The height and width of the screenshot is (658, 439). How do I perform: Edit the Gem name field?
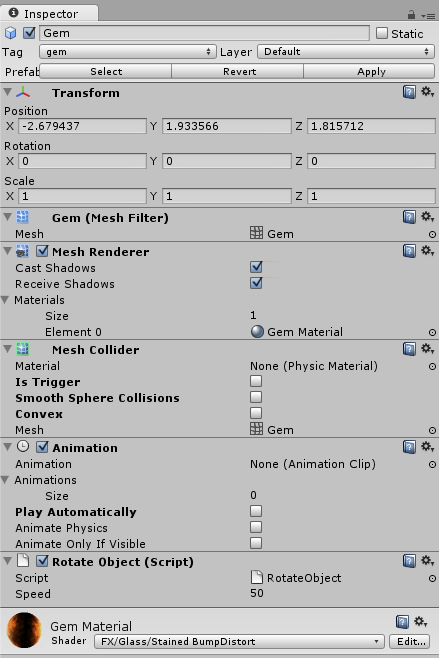pos(204,33)
